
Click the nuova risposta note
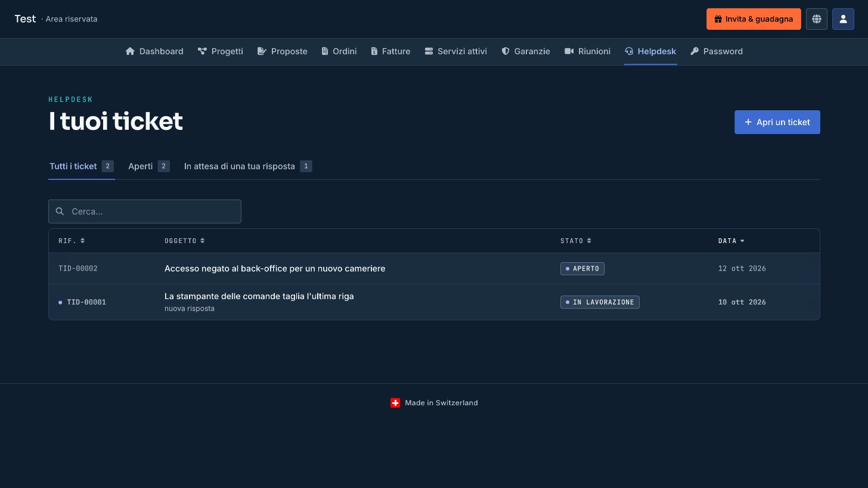click(x=190, y=309)
